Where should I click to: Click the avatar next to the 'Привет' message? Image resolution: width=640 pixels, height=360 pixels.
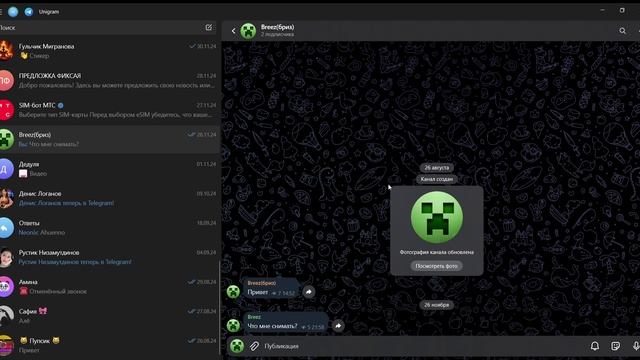click(x=233, y=291)
